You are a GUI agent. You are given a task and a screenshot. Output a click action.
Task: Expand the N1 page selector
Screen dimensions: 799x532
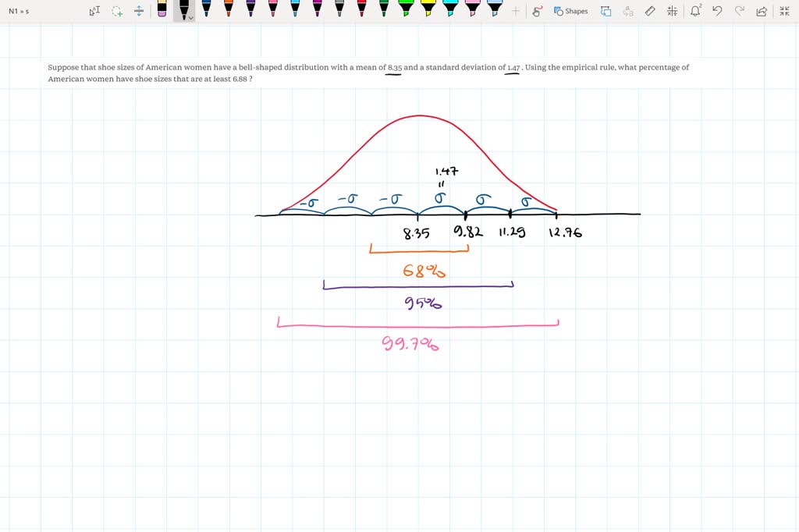[x=16, y=11]
